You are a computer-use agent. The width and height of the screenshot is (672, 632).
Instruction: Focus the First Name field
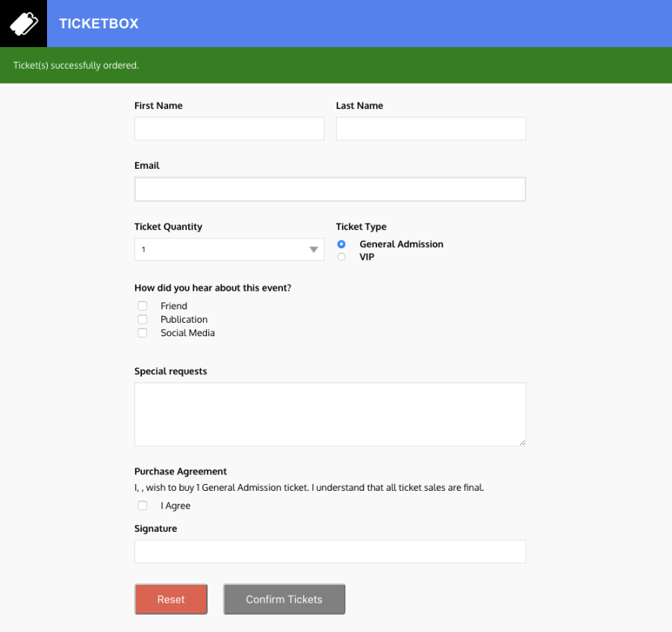point(229,128)
